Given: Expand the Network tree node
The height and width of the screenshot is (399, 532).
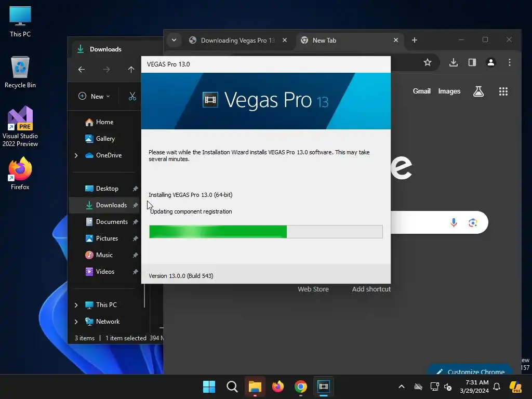Looking at the screenshot, I should coord(76,322).
